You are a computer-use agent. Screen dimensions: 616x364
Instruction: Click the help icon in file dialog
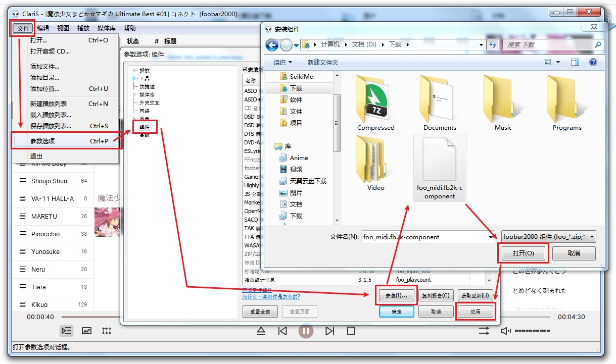593,62
